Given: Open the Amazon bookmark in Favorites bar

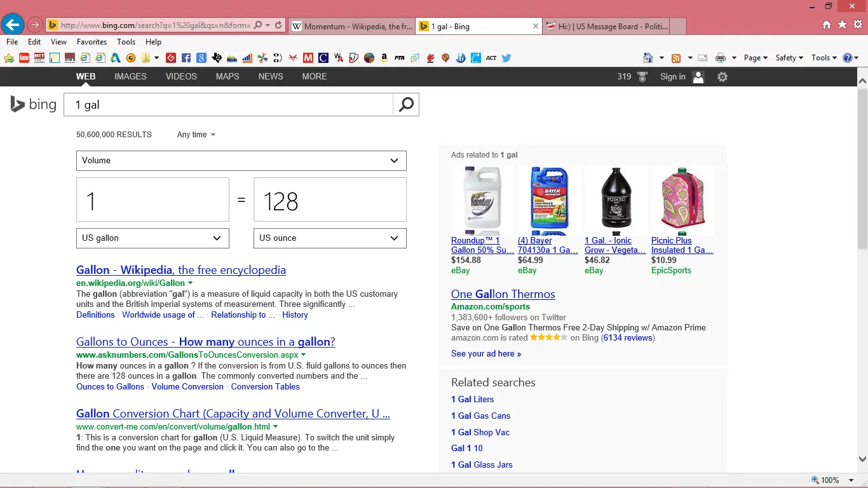Looking at the screenshot, I should tap(384, 58).
